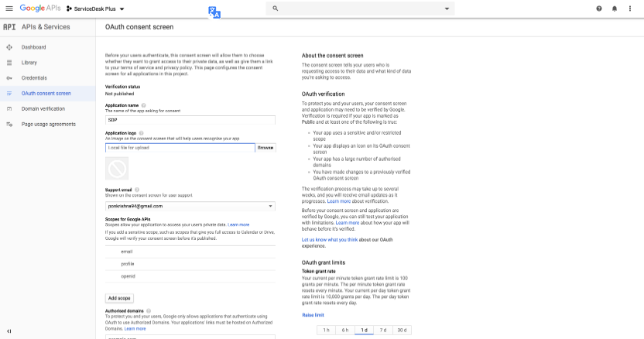Open Credentials from the sidebar
644x339 pixels.
point(34,78)
